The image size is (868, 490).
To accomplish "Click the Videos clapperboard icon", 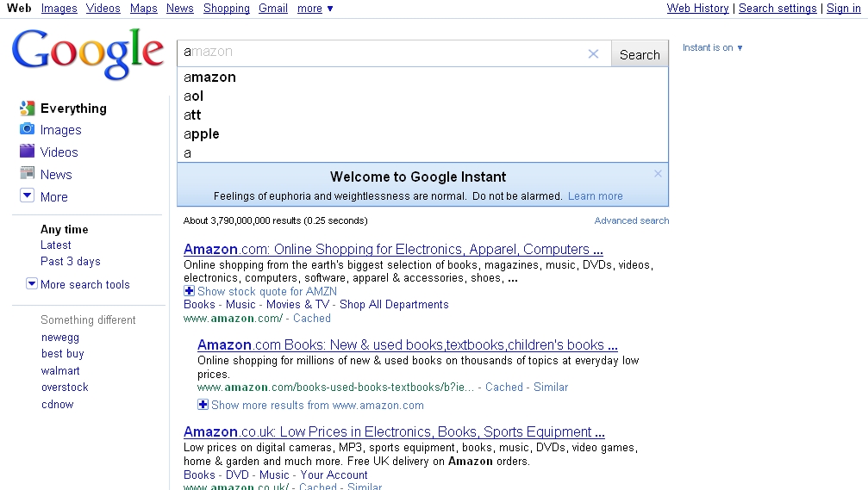I will [27, 151].
